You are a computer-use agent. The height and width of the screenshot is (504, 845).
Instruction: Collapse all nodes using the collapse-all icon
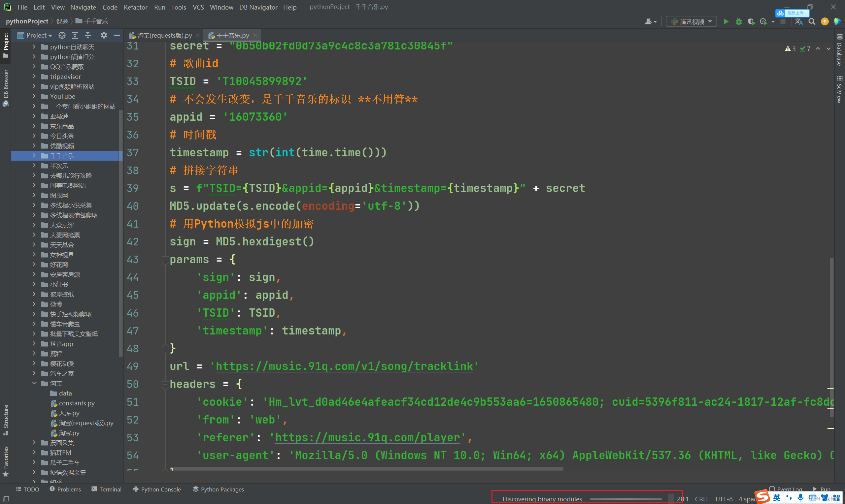[88, 35]
